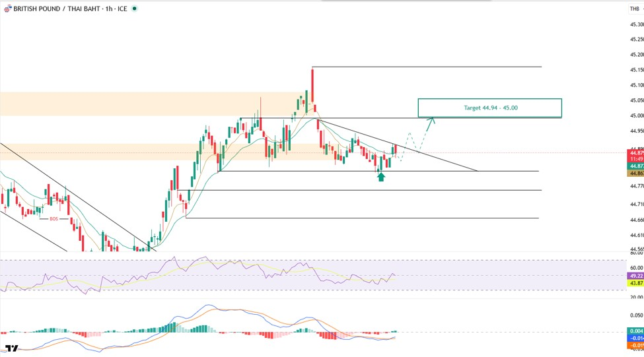Click the 44.77 price scale label
This screenshot has height=357, width=644.
[637, 186]
